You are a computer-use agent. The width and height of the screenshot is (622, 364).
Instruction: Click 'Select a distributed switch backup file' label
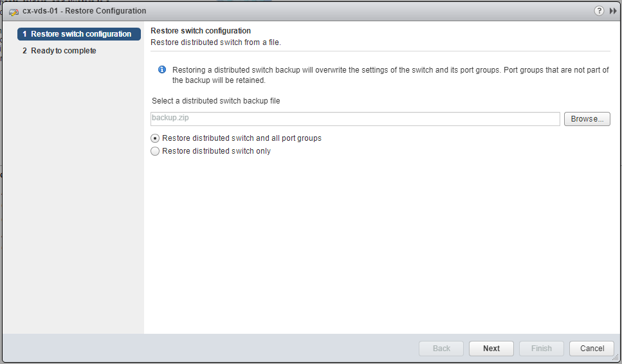(215, 101)
